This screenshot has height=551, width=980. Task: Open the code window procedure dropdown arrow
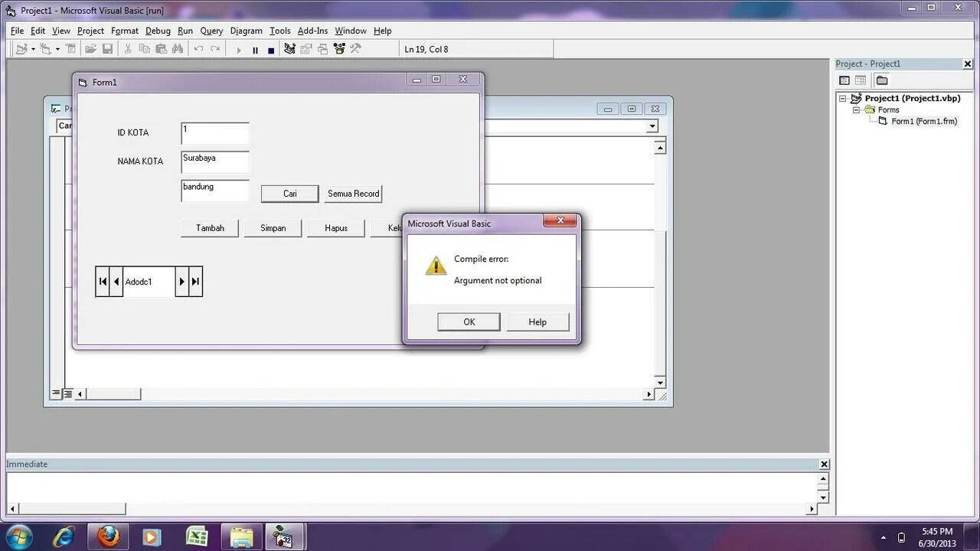click(652, 126)
